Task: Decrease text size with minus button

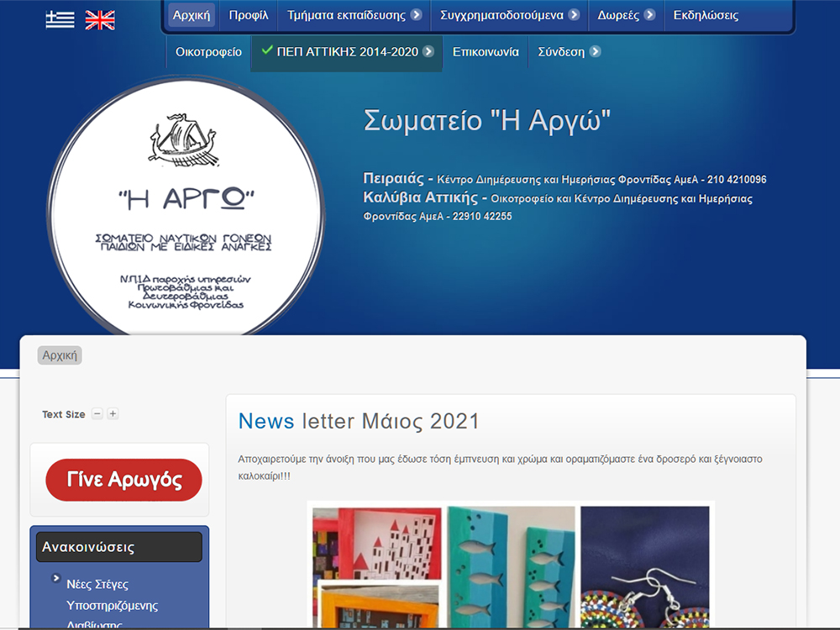Action: pos(97,413)
